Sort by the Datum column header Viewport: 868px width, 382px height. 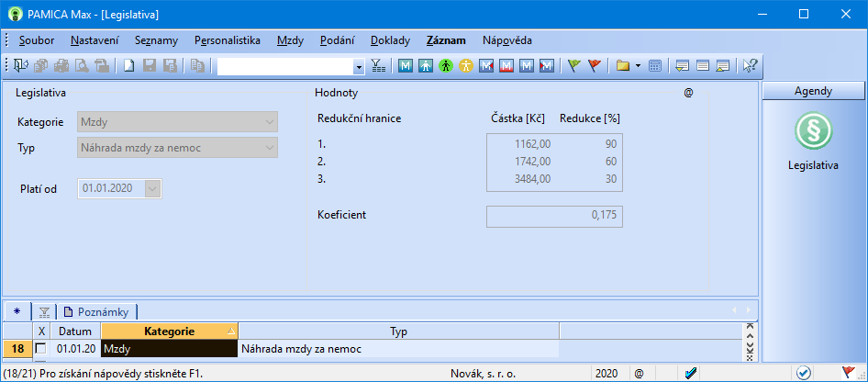pos(75,331)
